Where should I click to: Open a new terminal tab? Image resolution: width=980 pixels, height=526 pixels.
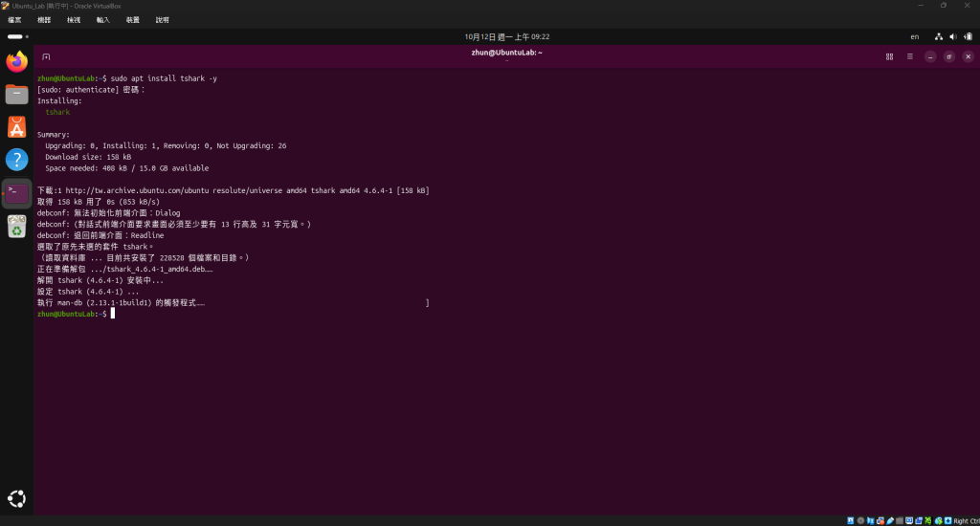click(46, 56)
